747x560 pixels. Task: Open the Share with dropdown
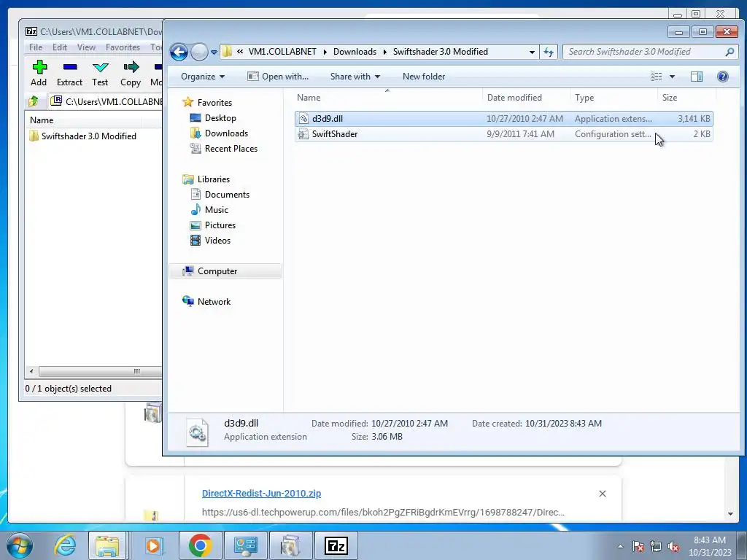coord(355,76)
